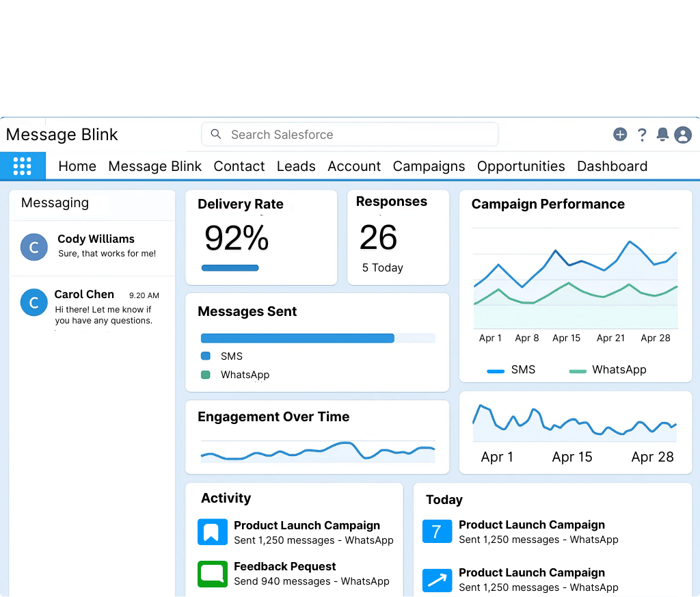700x597 pixels.
Task: Open the Campaigns tab
Action: [429, 166]
